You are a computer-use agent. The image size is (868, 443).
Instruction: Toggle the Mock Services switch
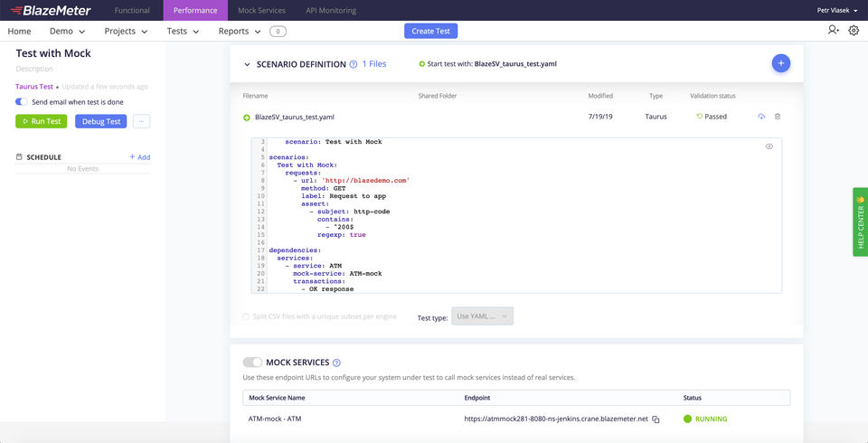[x=252, y=363]
